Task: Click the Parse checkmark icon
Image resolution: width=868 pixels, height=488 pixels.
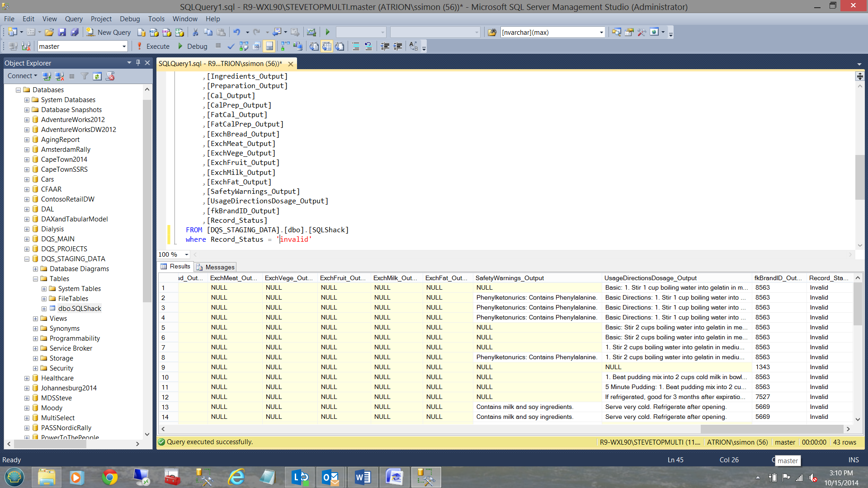Action: click(231, 46)
